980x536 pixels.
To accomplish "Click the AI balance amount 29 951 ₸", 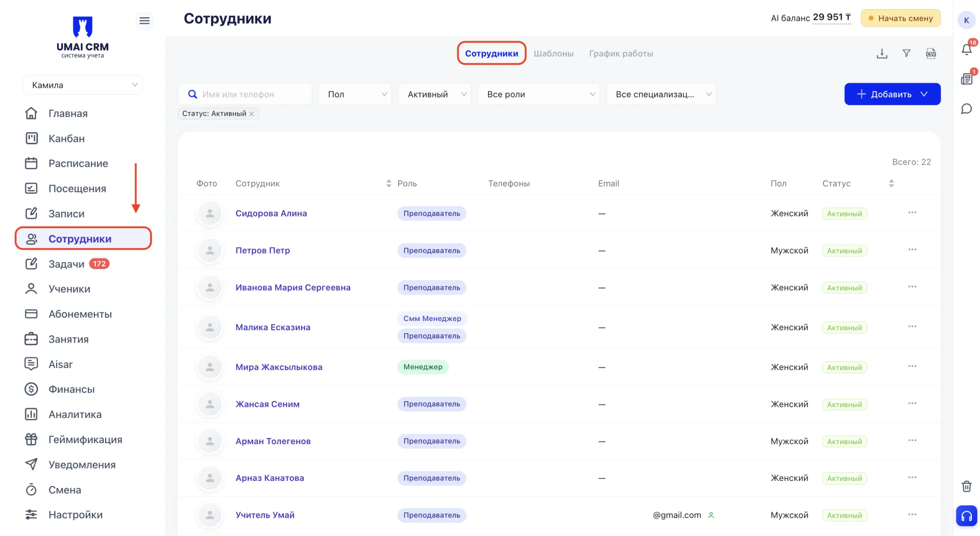I will click(x=831, y=17).
